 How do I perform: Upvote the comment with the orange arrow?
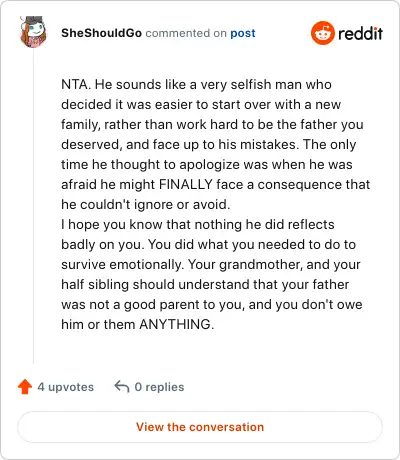point(25,387)
